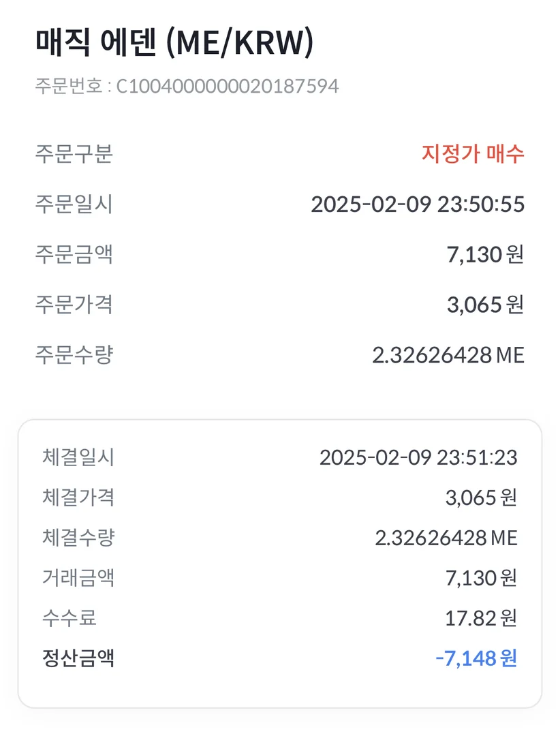The image size is (560, 736).
Task: Select the 체결수량 value 2.32626428 ME
Action: pos(446,538)
